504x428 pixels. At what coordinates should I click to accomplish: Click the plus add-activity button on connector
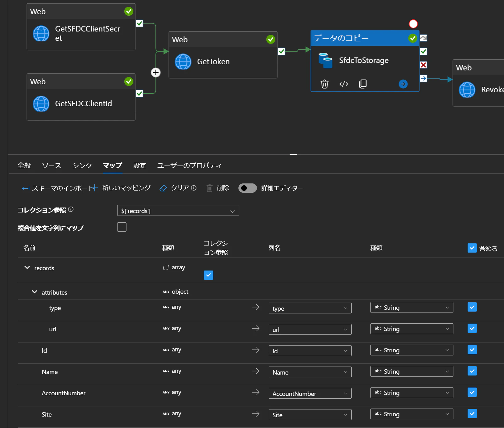(156, 73)
